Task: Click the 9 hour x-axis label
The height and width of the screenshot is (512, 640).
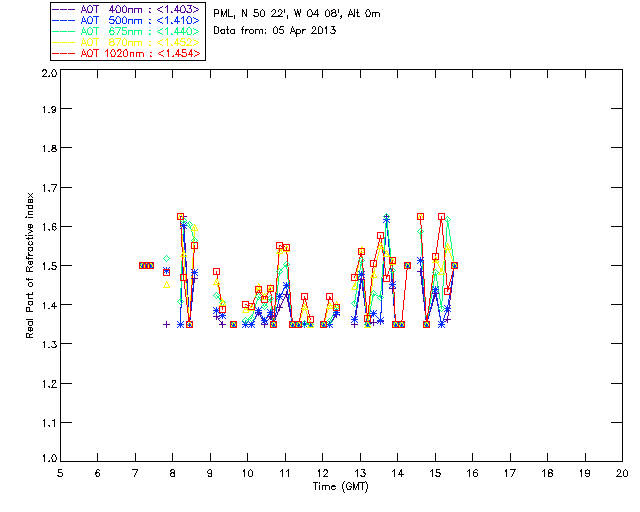Action: click(210, 473)
